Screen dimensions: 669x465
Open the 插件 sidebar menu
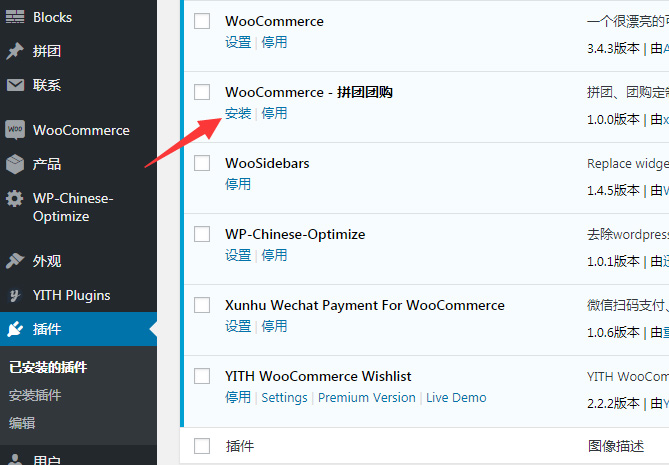click(x=79, y=329)
